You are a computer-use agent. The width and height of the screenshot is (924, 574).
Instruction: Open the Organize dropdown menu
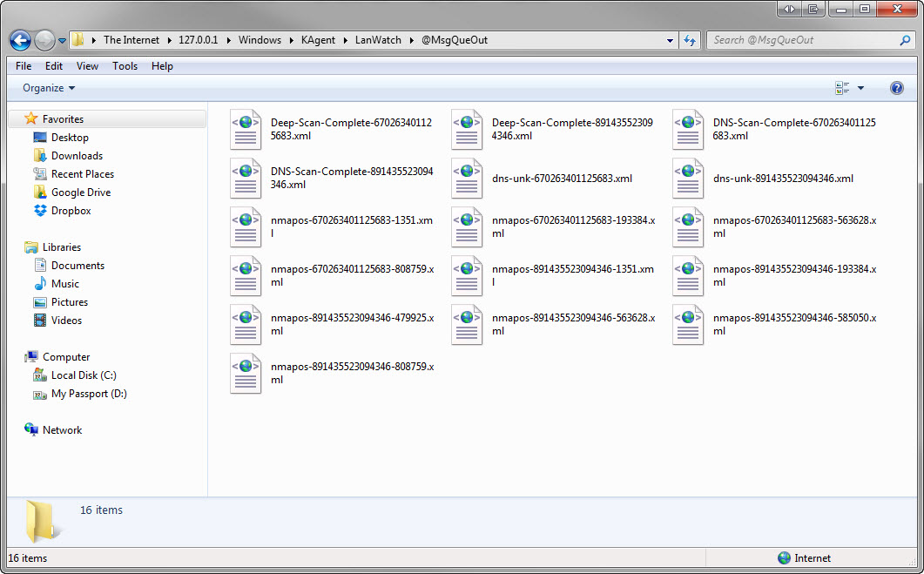(x=49, y=88)
